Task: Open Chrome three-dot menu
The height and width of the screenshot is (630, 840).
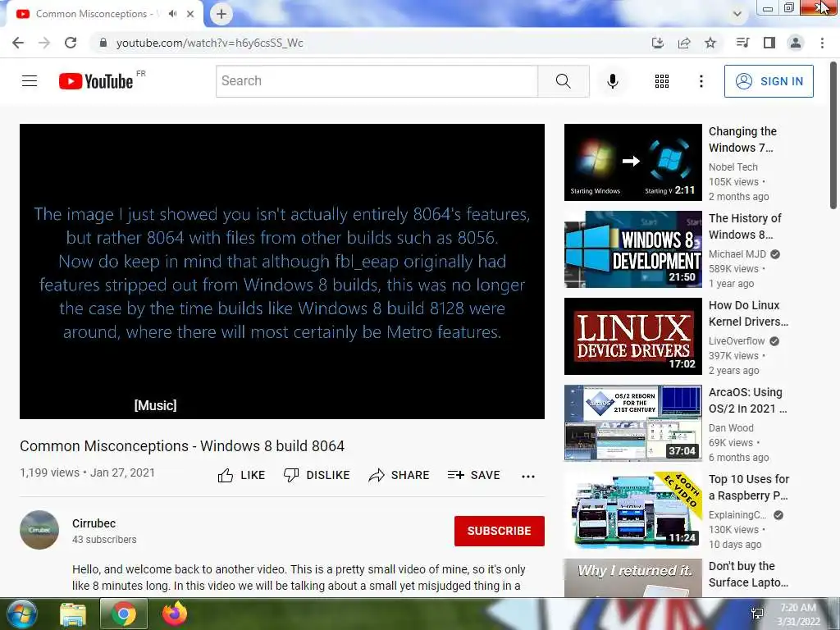Action: pyautogui.click(x=822, y=43)
